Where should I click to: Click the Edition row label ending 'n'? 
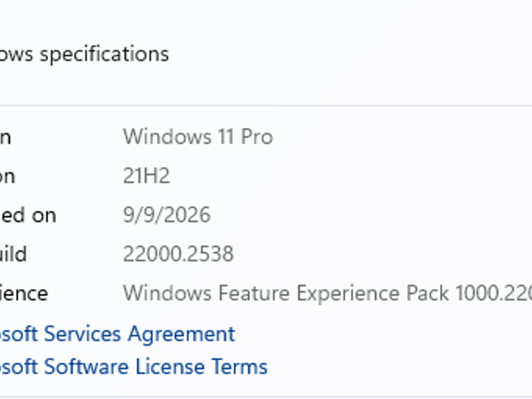click(x=5, y=137)
